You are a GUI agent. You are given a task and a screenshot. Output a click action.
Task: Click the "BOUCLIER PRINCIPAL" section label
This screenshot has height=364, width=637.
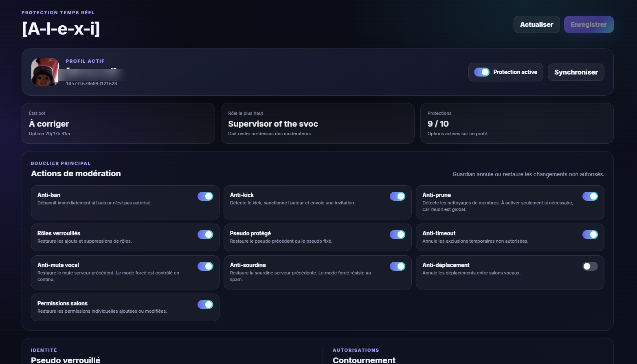pos(61,163)
